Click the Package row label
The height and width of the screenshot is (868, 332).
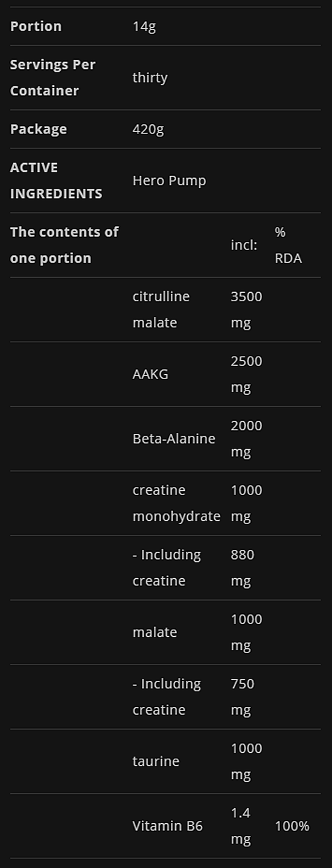[39, 129]
